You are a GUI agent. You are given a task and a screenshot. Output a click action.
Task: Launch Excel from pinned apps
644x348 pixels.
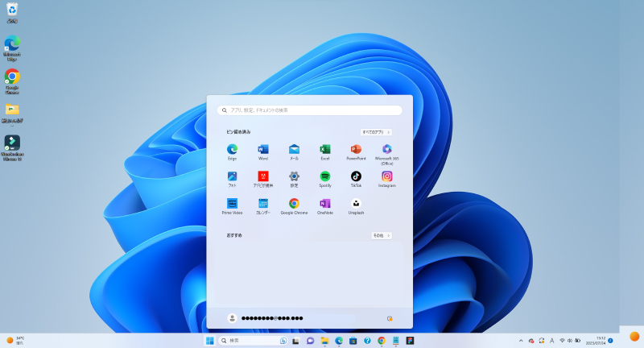[325, 152]
